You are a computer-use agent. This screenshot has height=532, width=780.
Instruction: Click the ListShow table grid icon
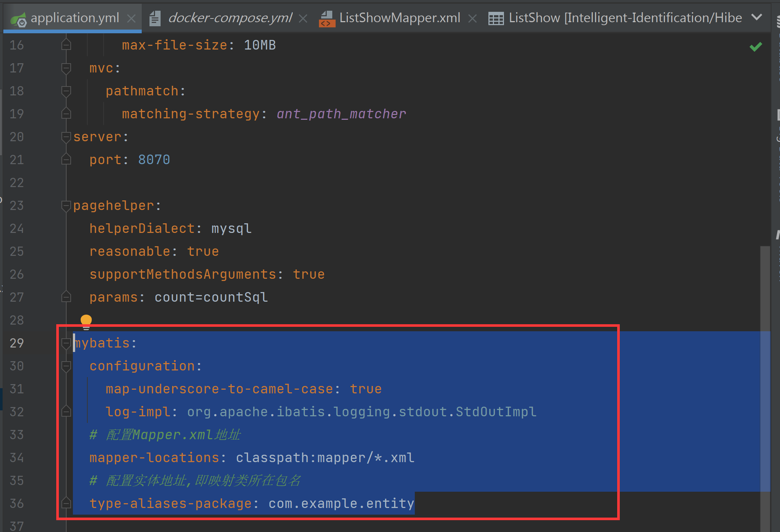click(x=496, y=18)
